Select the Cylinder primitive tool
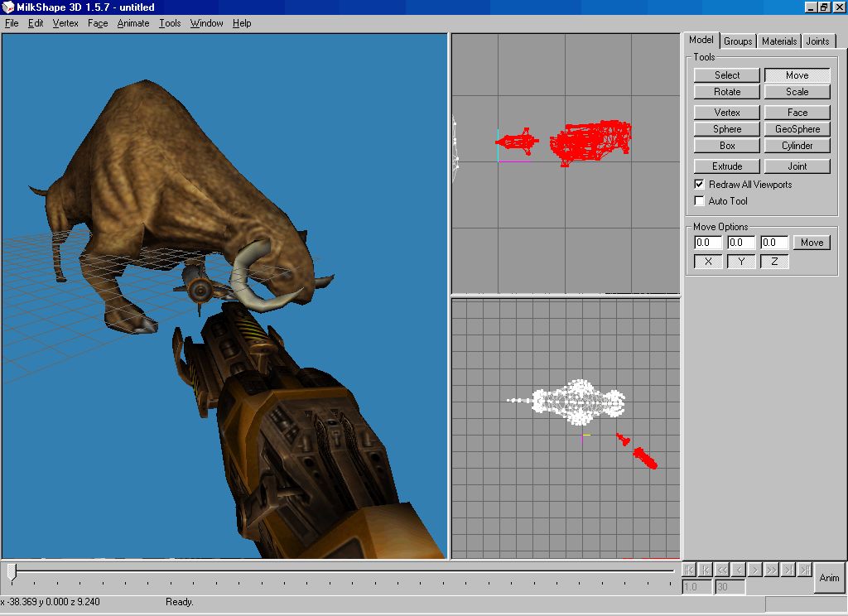 tap(797, 146)
